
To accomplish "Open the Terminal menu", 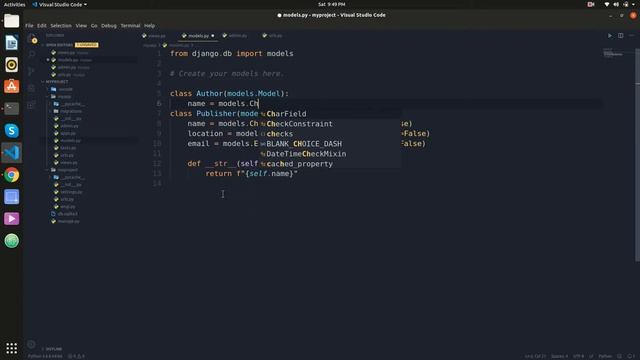I will click(130, 25).
